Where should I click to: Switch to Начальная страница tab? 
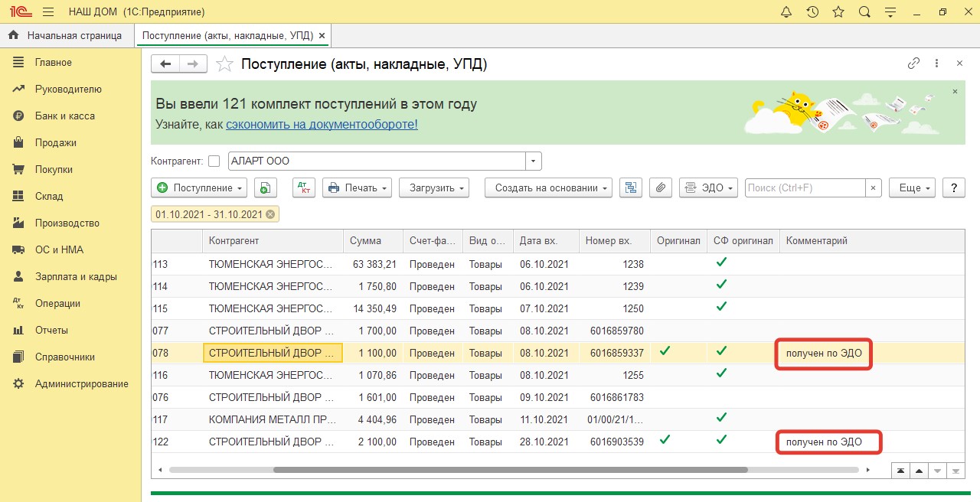(67, 35)
